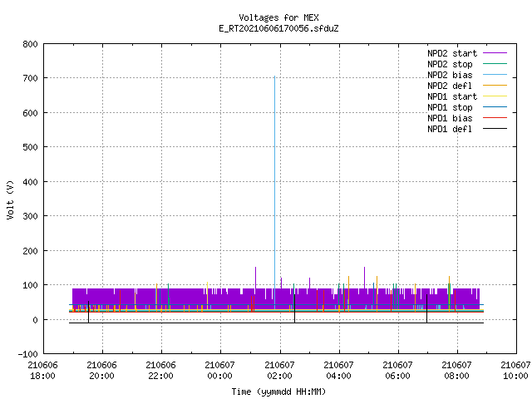Click the 'NPD2 defl' legend label
The width and height of the screenshot is (532, 399).
450,86
